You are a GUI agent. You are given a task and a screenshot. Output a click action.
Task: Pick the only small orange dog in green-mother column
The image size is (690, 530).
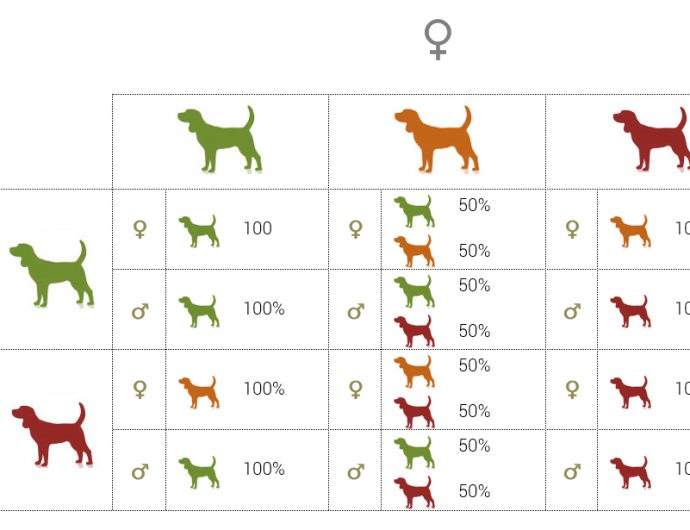pos(198,390)
